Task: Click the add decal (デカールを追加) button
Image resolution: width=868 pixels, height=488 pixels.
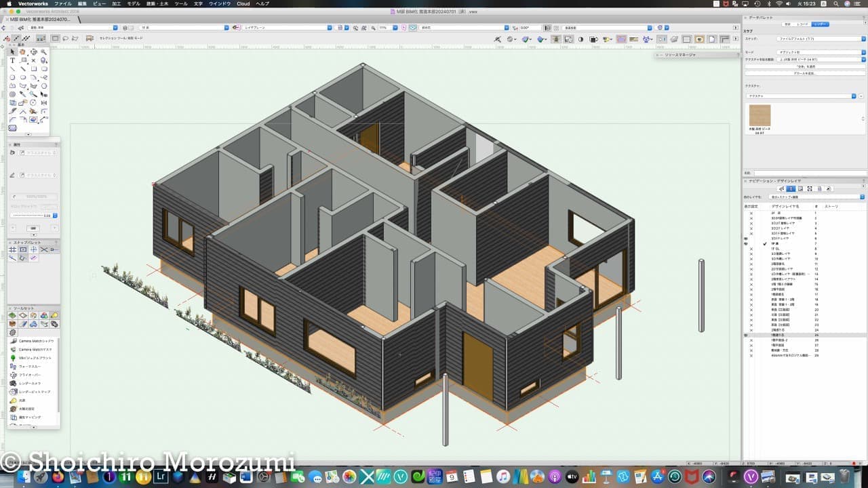Action: [805, 73]
